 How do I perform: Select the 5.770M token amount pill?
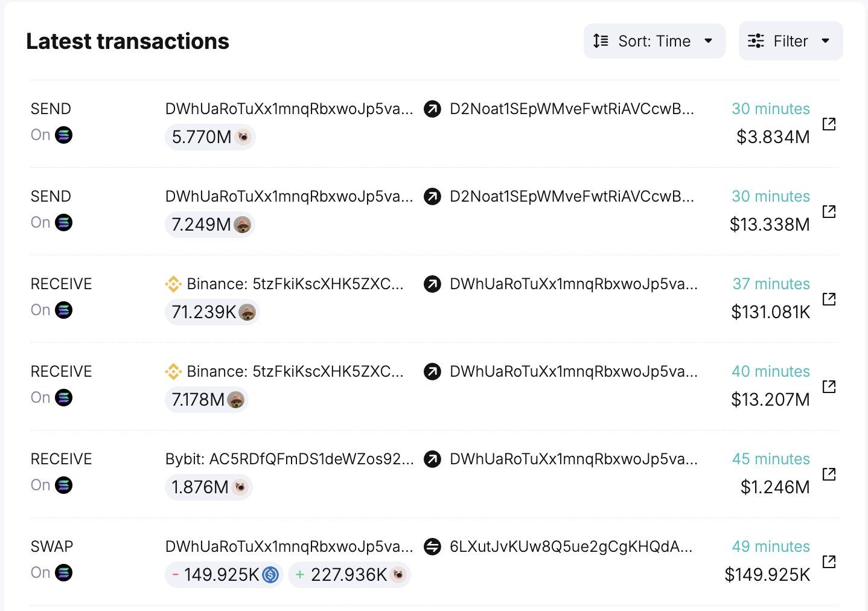tap(209, 137)
